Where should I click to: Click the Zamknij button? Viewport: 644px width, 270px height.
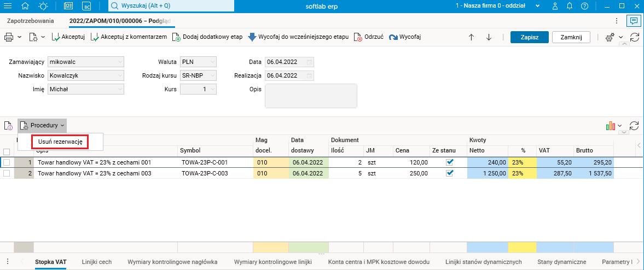[x=571, y=37]
